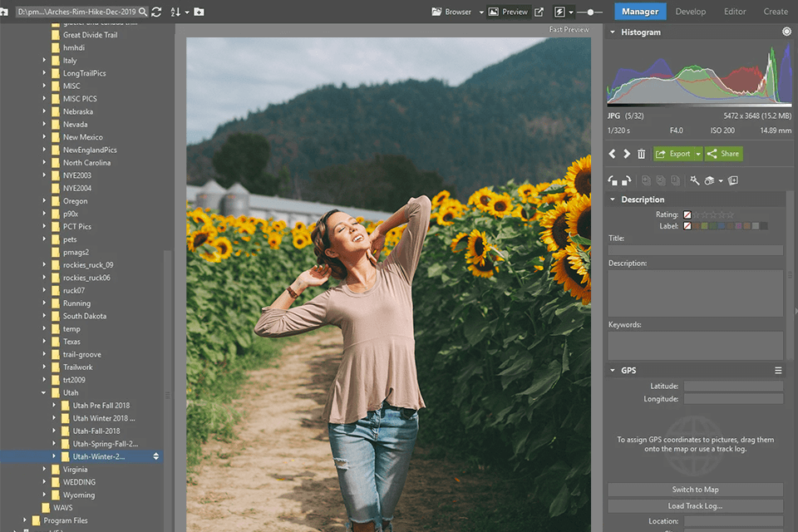Rotate the photo left
The image size is (798, 532).
click(613, 180)
